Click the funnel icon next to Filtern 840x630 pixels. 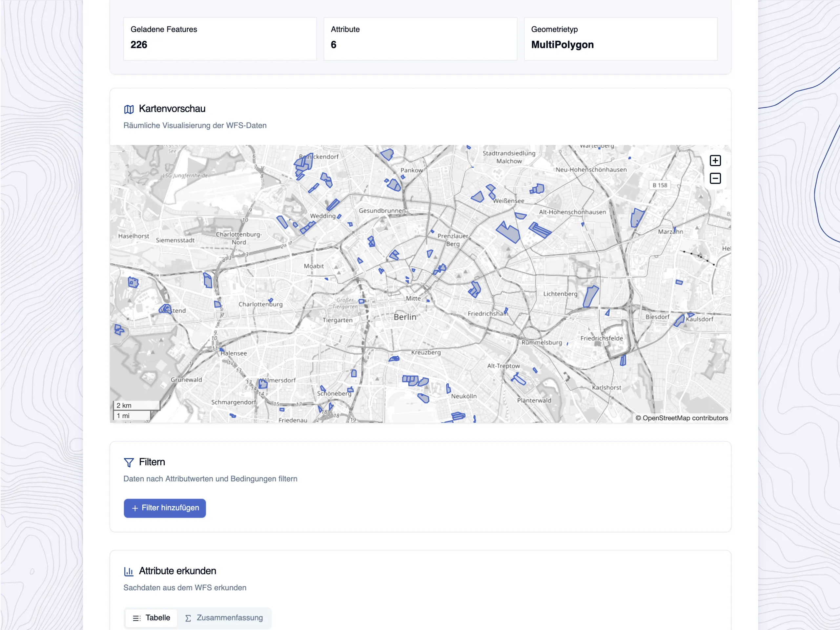(129, 463)
